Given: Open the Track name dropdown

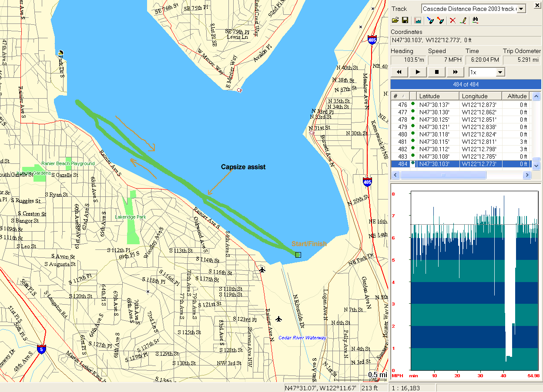Looking at the screenshot, I should [521, 9].
